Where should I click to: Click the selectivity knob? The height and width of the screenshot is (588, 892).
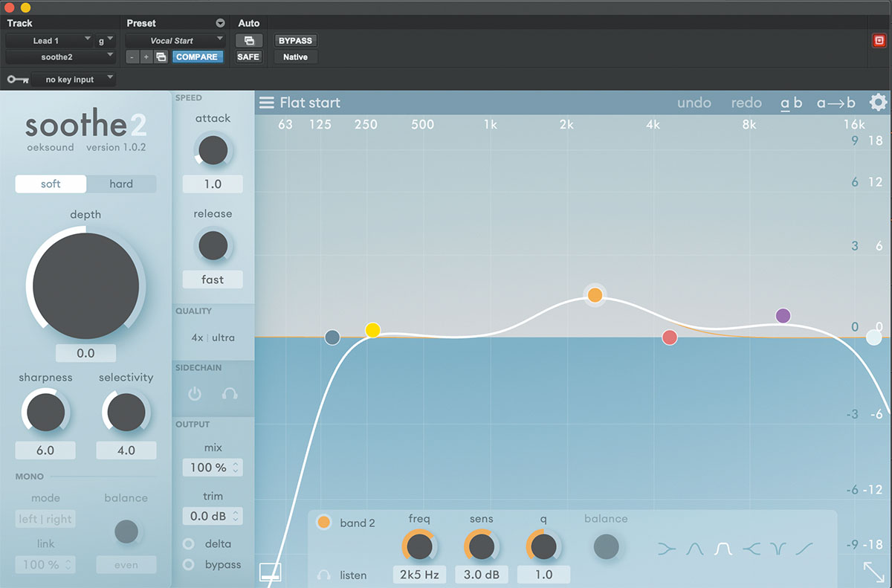[x=126, y=411]
